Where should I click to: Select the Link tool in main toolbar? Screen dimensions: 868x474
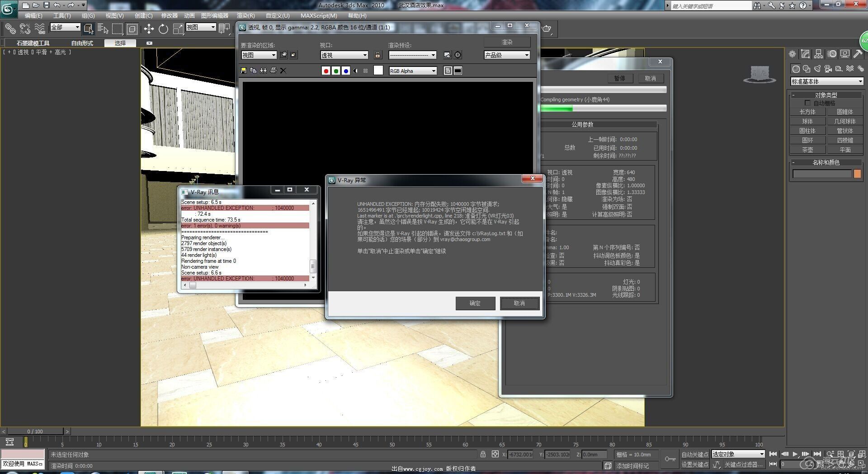10,29
